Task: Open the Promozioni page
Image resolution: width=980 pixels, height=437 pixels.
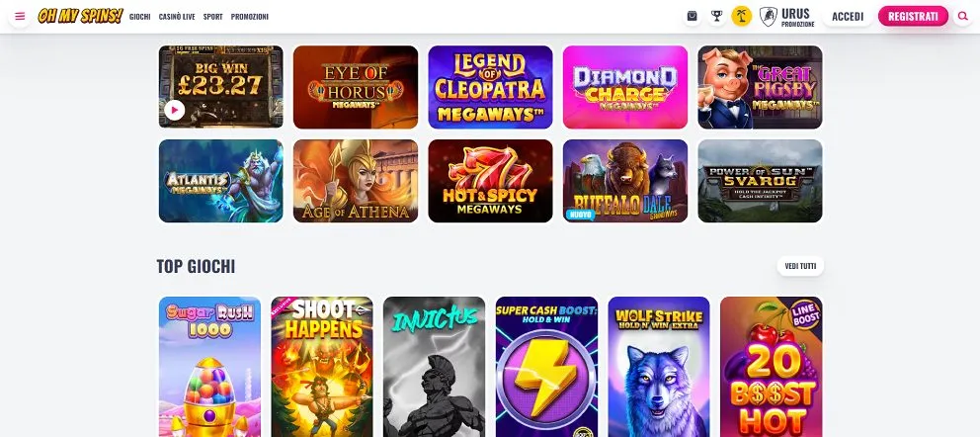Action: point(249,17)
